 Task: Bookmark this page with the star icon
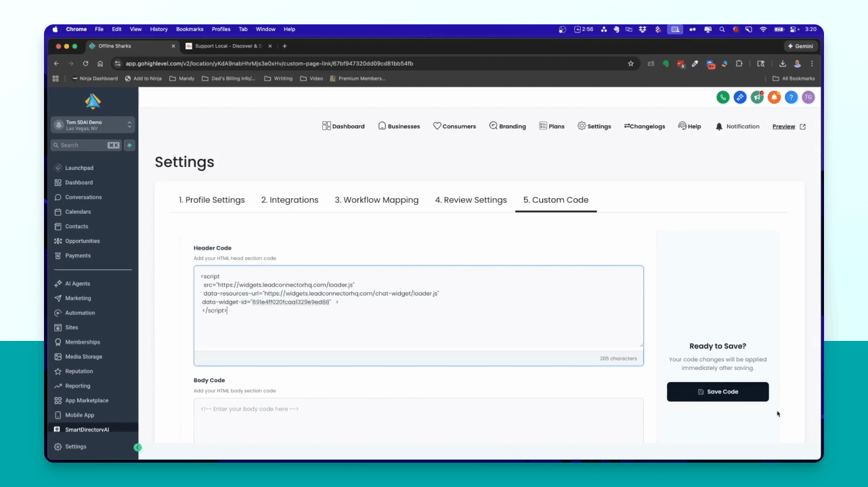pyautogui.click(x=631, y=64)
